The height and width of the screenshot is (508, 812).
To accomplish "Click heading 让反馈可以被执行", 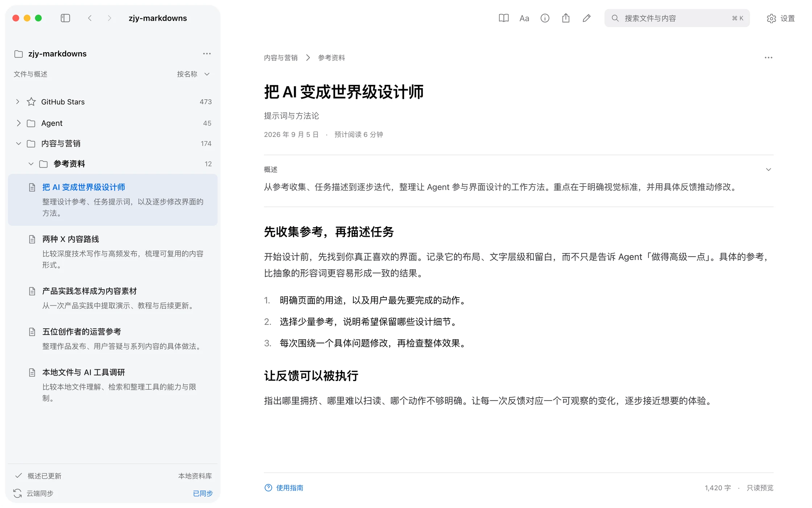I will pos(311,376).
